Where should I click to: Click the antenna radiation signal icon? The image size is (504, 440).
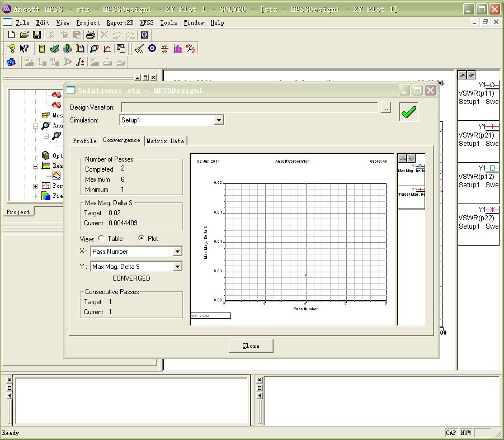pyautogui.click(x=191, y=49)
